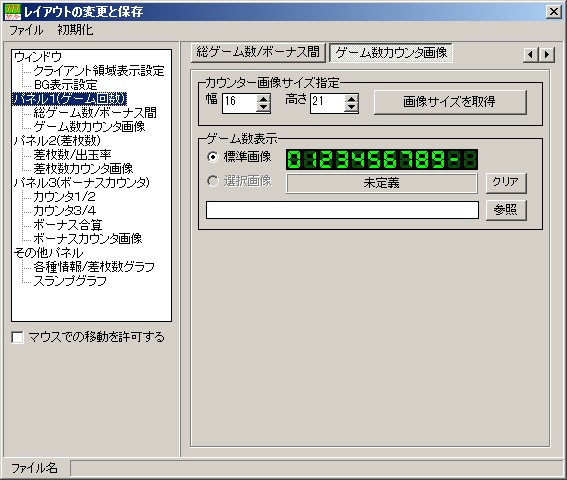Select パネル2(差枚数) tree node
This screenshot has width=567, height=480.
pyautogui.click(x=57, y=140)
